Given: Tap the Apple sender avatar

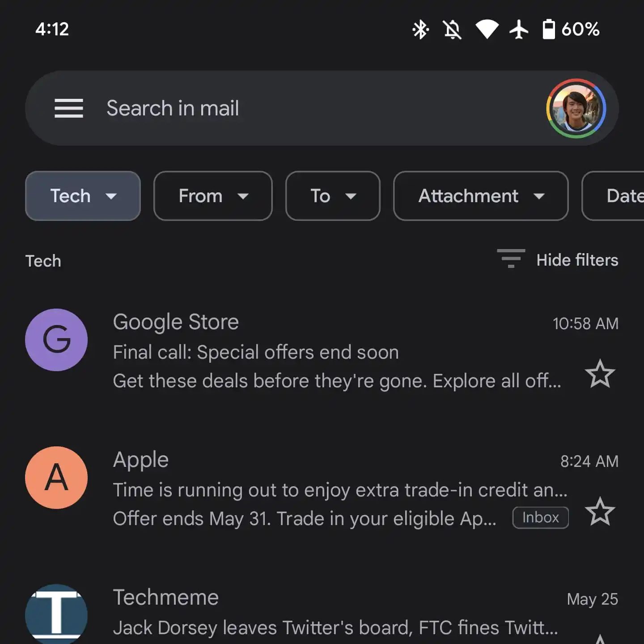Looking at the screenshot, I should tap(56, 478).
